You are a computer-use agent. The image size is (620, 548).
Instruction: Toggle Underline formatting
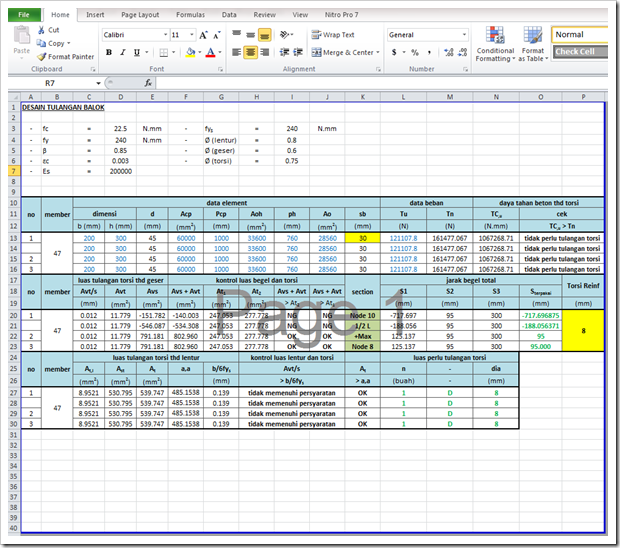[x=137, y=52]
